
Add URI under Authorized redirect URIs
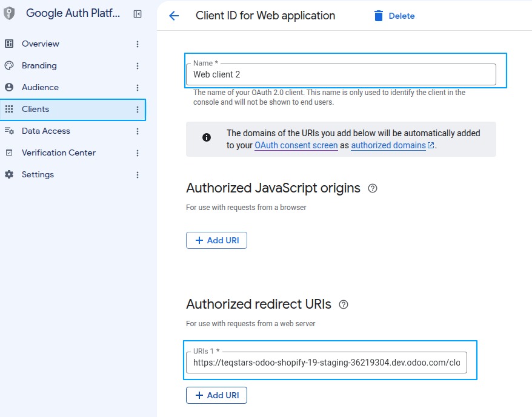216,395
